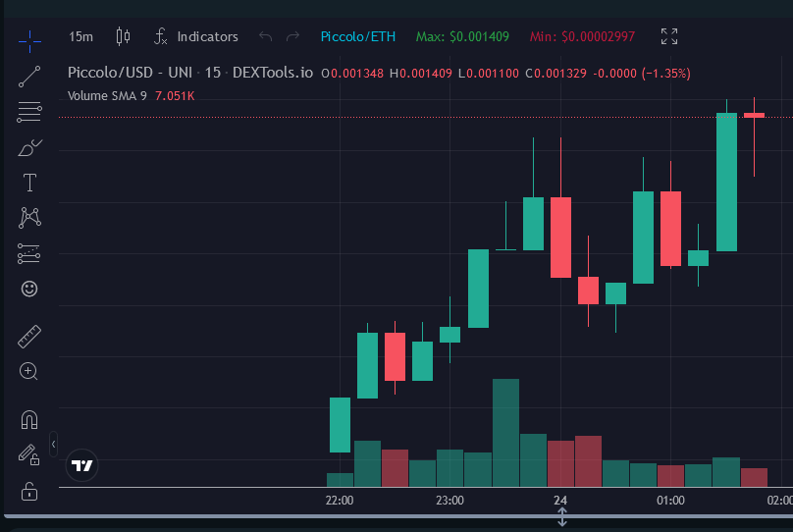Image resolution: width=793 pixels, height=532 pixels.
Task: Switch the pair to Piccolo/ETH
Action: pos(358,37)
